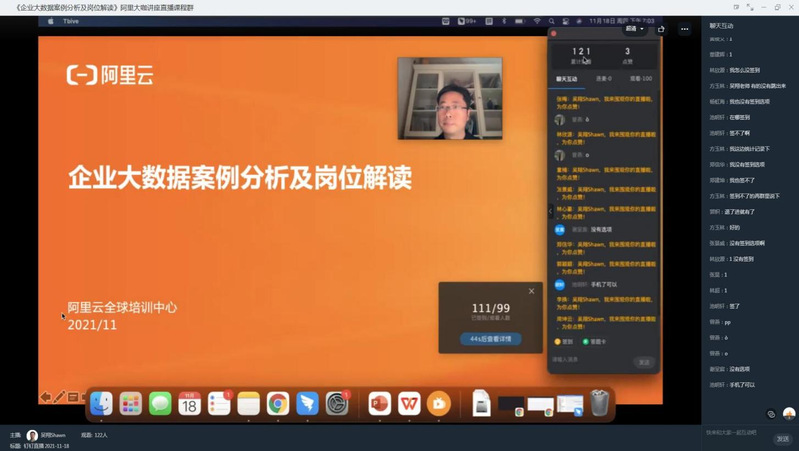Launch Google Chrome from the dock
The width and height of the screenshot is (799, 451).
278,403
